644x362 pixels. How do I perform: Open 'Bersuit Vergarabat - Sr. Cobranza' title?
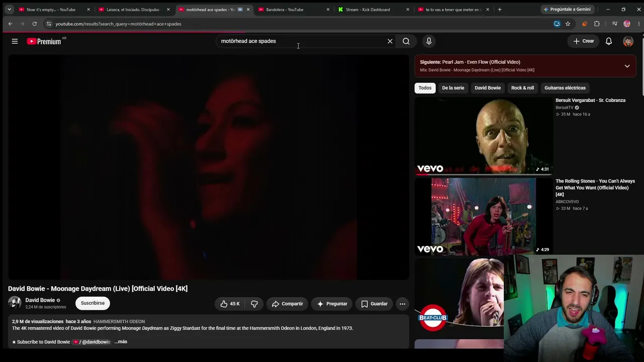[591, 101]
